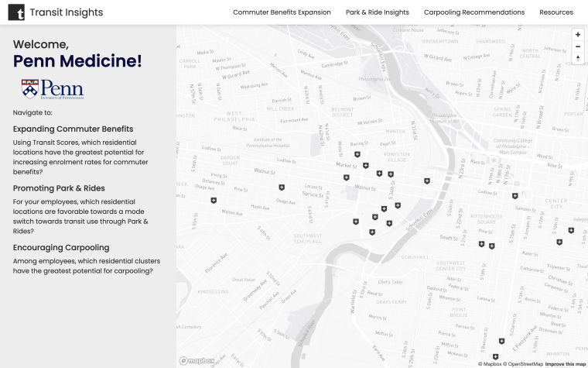Select hospital marker above Walton Ave
Viewport: 588px width, 368px height.
214,200
